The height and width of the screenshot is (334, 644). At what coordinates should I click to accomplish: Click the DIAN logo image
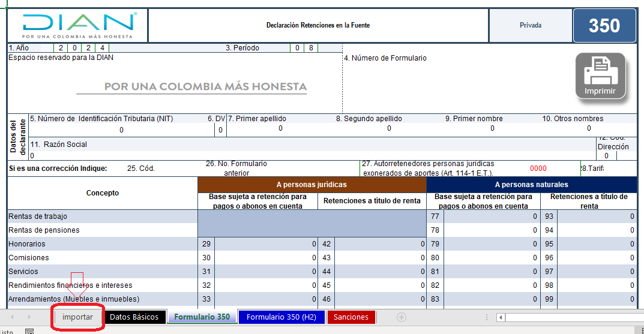(79, 26)
